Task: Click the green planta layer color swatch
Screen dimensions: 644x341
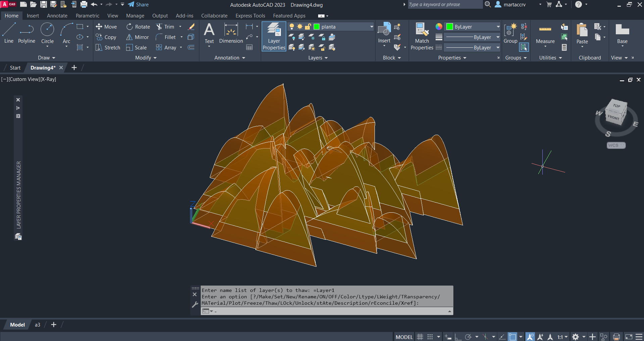Action: pos(316,27)
